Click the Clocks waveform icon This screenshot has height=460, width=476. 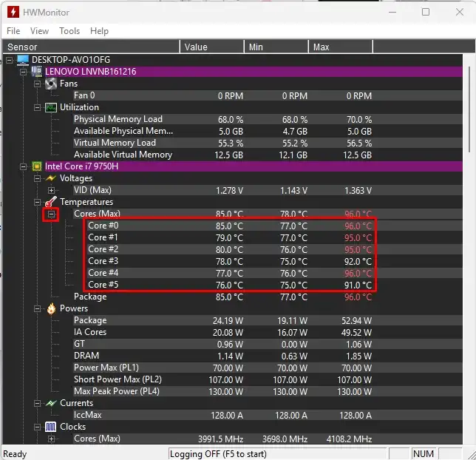(50, 427)
